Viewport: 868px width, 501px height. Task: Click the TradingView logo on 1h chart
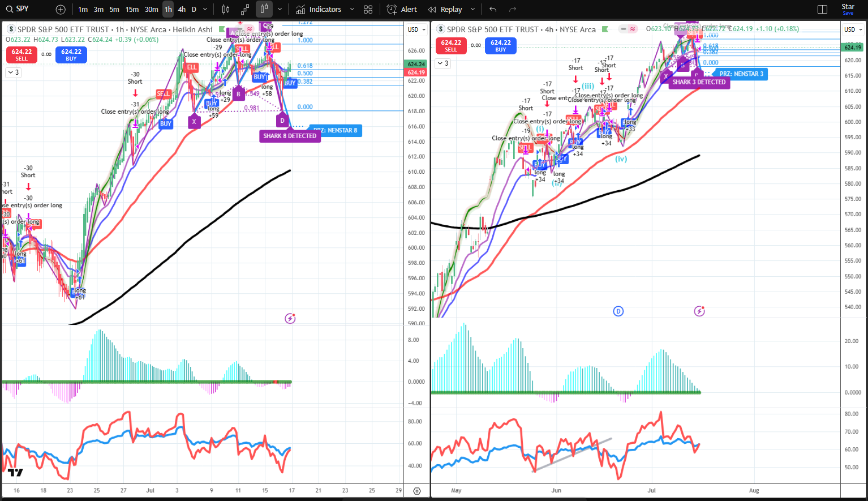15,473
